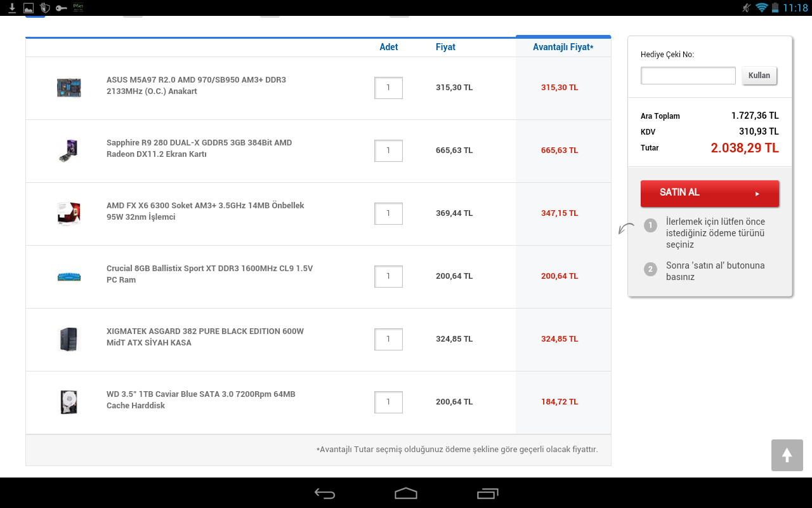Select the 369,44 TL AMD processor price
812x508 pixels.
[x=454, y=213]
